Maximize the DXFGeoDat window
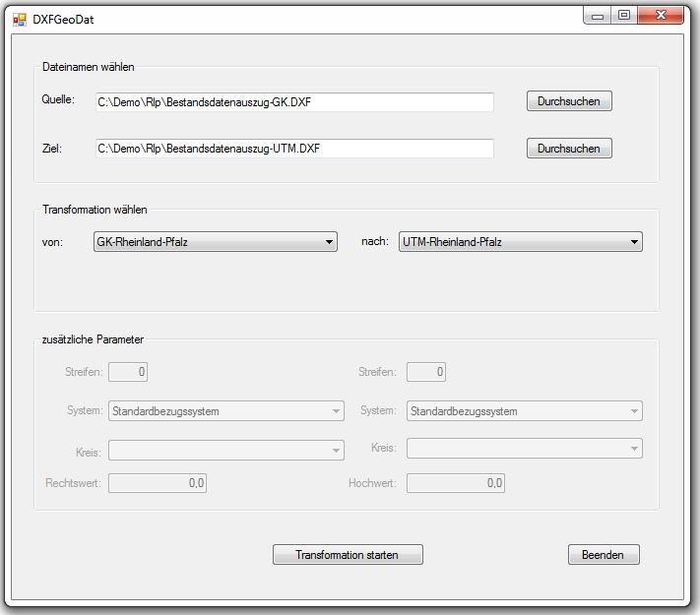The width and height of the screenshot is (700, 615). tap(623, 16)
